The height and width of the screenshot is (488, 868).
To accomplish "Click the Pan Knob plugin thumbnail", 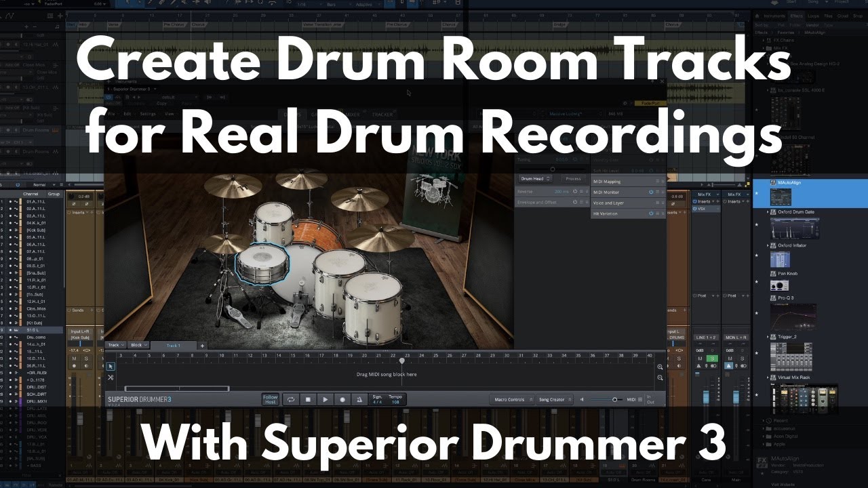I will coord(780,285).
